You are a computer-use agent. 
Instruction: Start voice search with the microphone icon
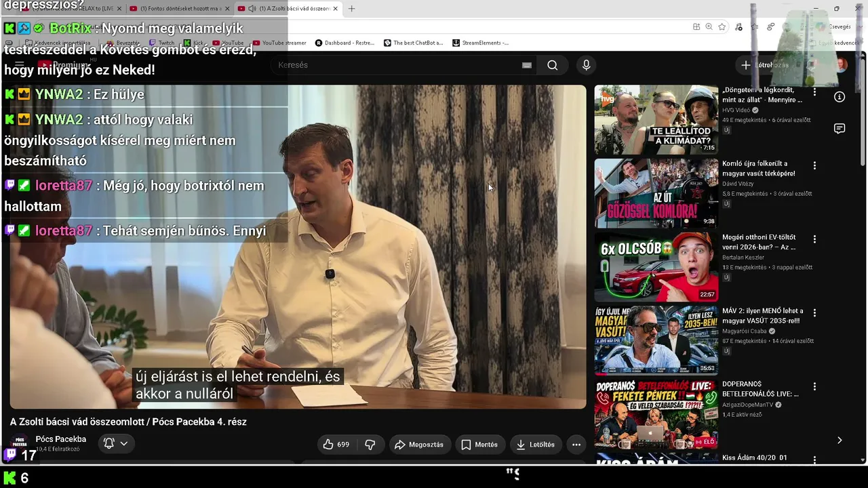(x=587, y=65)
